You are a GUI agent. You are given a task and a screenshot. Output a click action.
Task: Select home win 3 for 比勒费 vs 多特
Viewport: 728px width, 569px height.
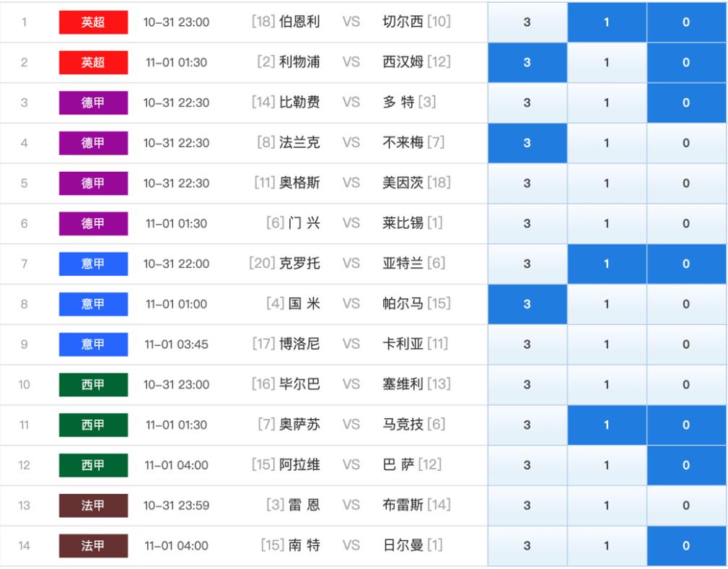pos(527,103)
